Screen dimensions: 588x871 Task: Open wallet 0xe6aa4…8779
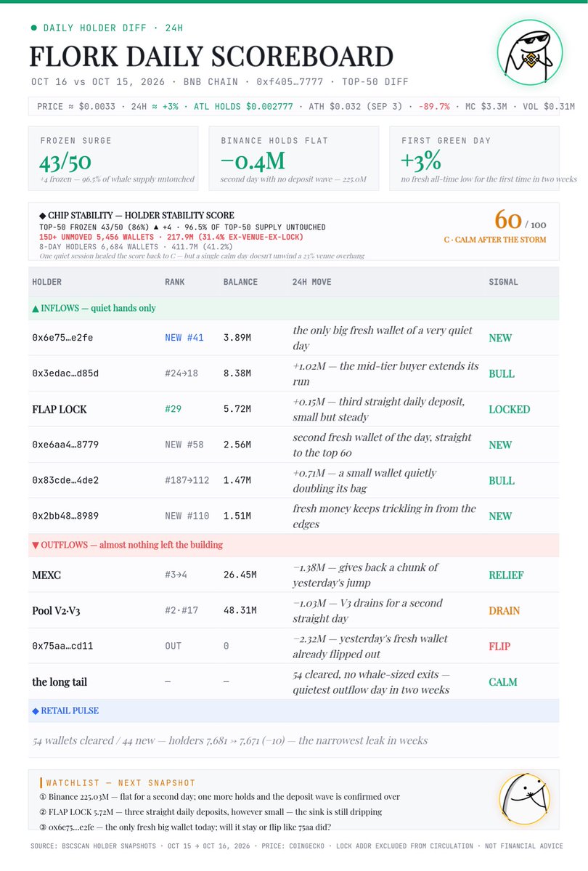click(65, 445)
